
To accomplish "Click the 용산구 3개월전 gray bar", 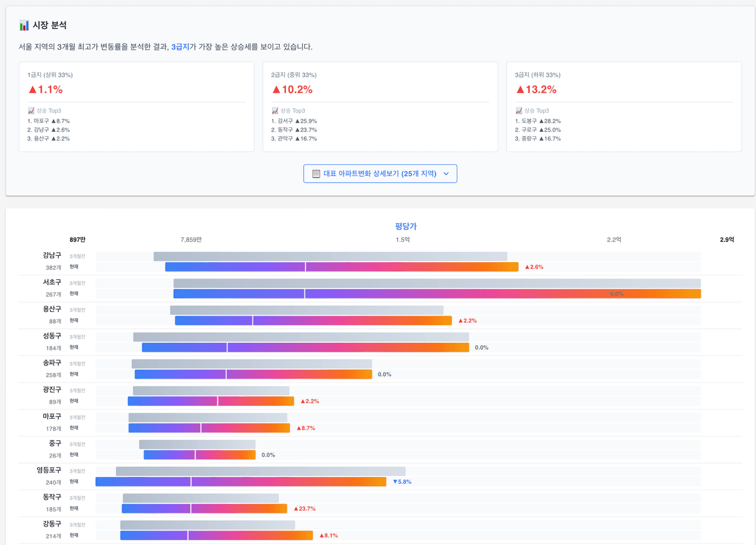I will (x=306, y=310).
